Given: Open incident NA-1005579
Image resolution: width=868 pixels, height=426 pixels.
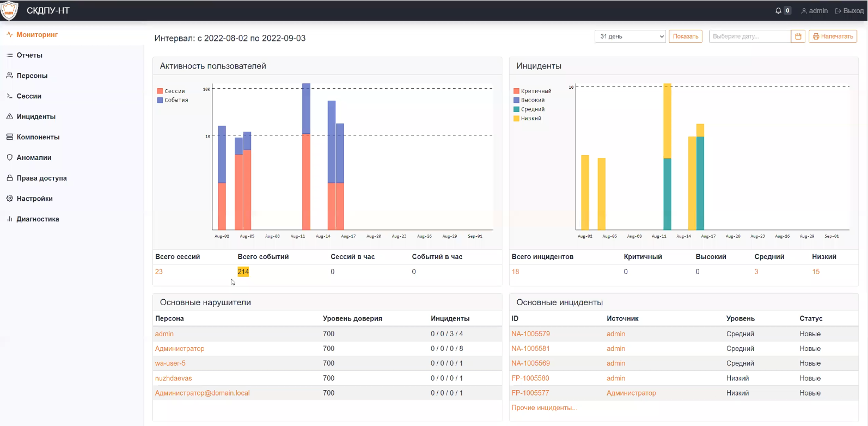Looking at the screenshot, I should 531,334.
